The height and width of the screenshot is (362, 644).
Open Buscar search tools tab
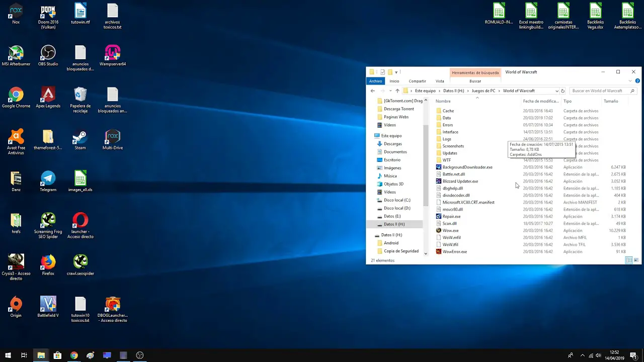[475, 81]
